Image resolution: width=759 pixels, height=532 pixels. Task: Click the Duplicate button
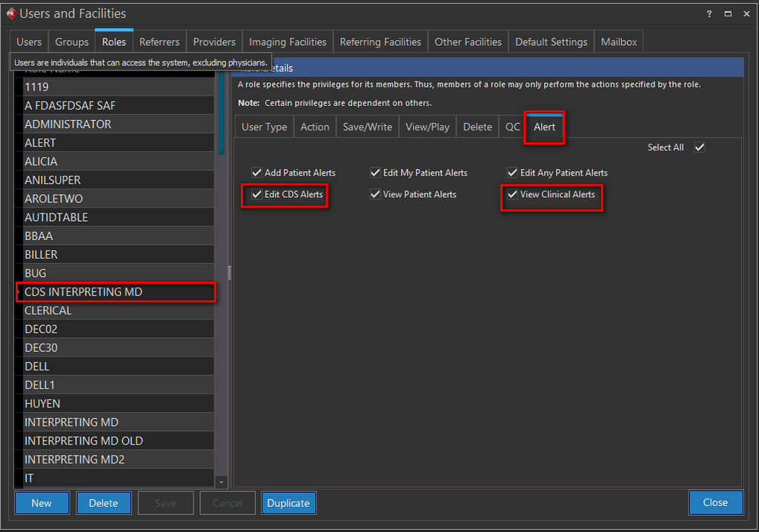(288, 502)
